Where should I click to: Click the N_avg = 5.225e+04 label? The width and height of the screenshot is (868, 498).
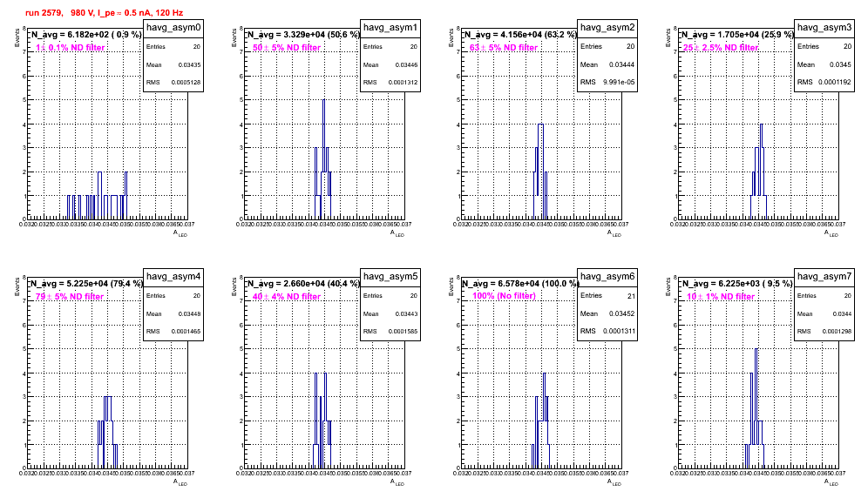point(85,283)
